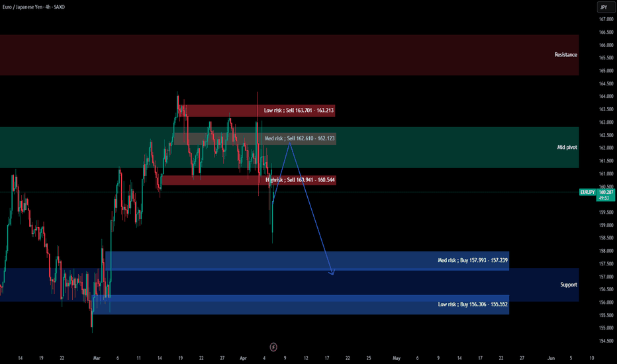Click the 156.000 price axis label
This screenshot has height=364, width=617.
tap(606, 302)
